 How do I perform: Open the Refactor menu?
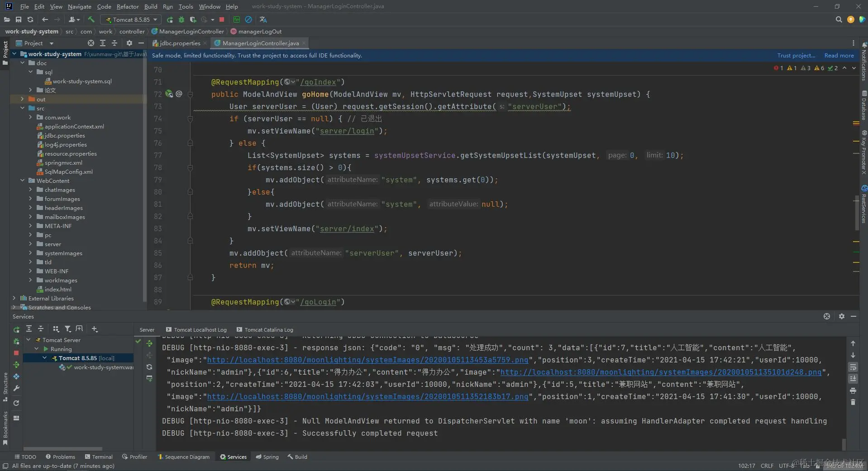point(128,6)
